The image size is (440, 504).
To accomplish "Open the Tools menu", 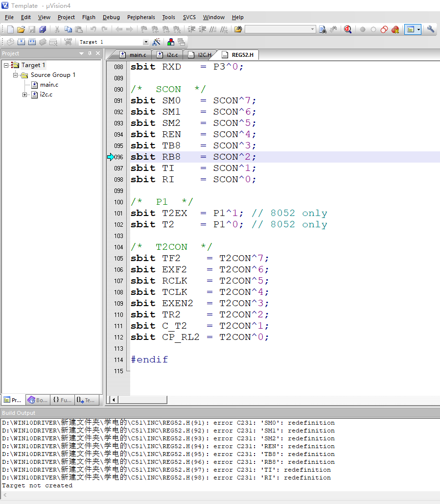I will point(169,17).
